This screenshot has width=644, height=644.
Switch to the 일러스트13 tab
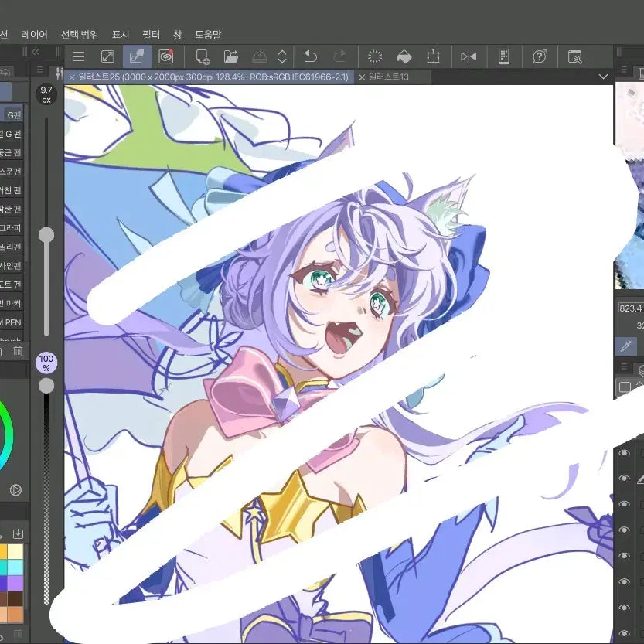(389, 77)
